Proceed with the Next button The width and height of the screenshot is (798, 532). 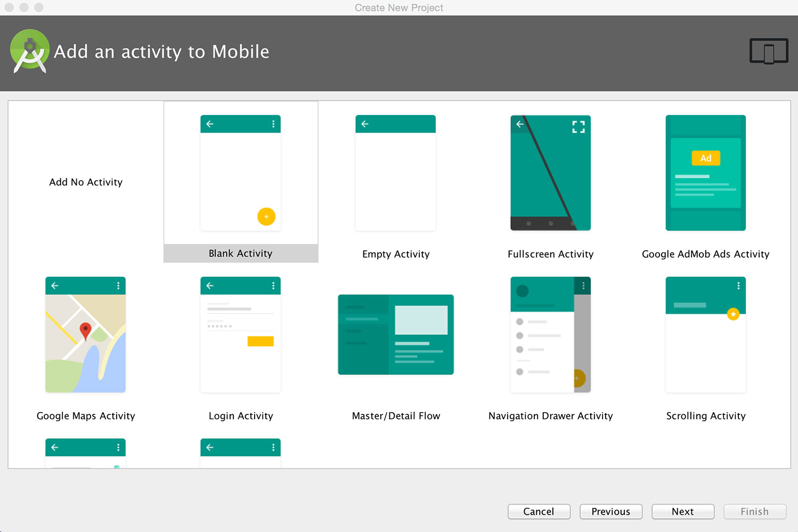(x=682, y=511)
